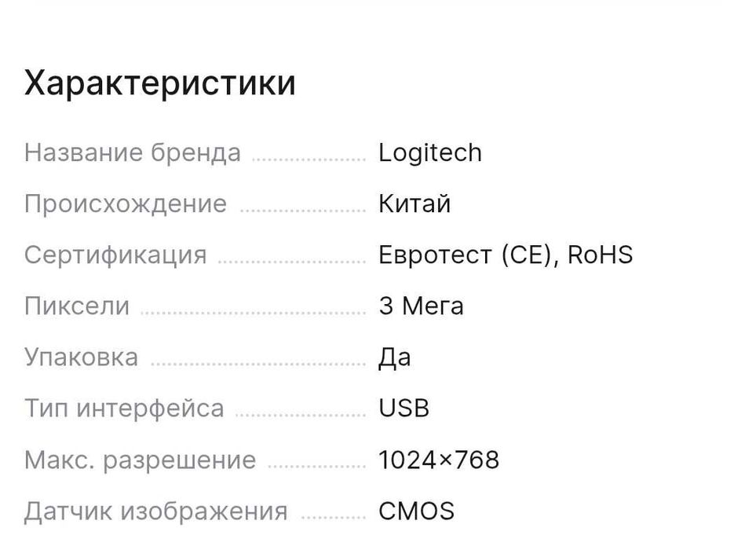Click the 1024×768 resolution value
The image size is (756, 550).
438,460
